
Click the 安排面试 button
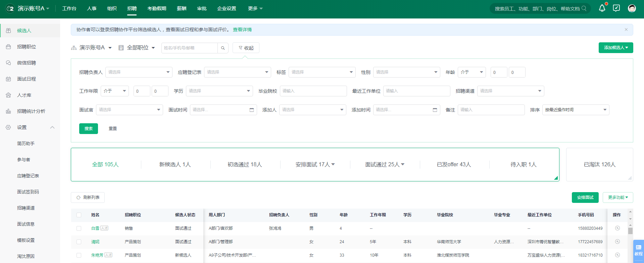tap(585, 198)
